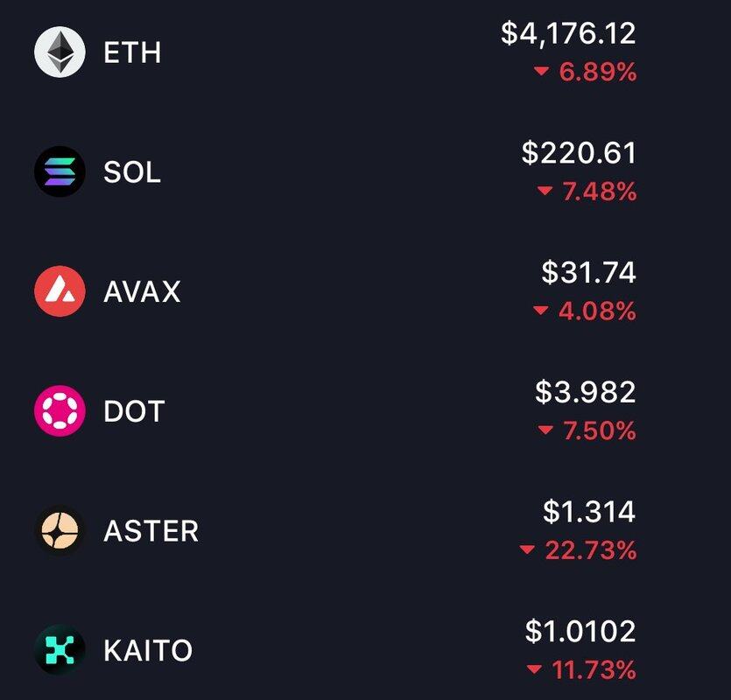Tap the Solana logo icon
The image size is (731, 700).
[x=60, y=171]
